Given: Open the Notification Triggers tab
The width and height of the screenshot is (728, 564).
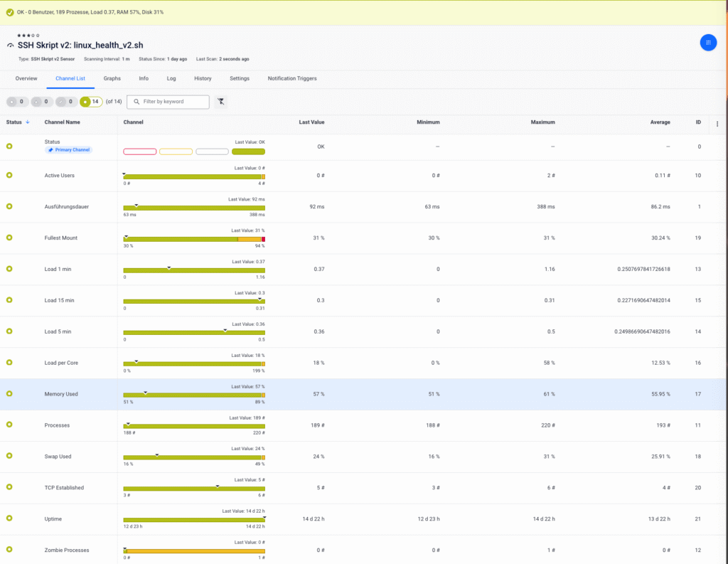Looking at the screenshot, I should 292,78.
